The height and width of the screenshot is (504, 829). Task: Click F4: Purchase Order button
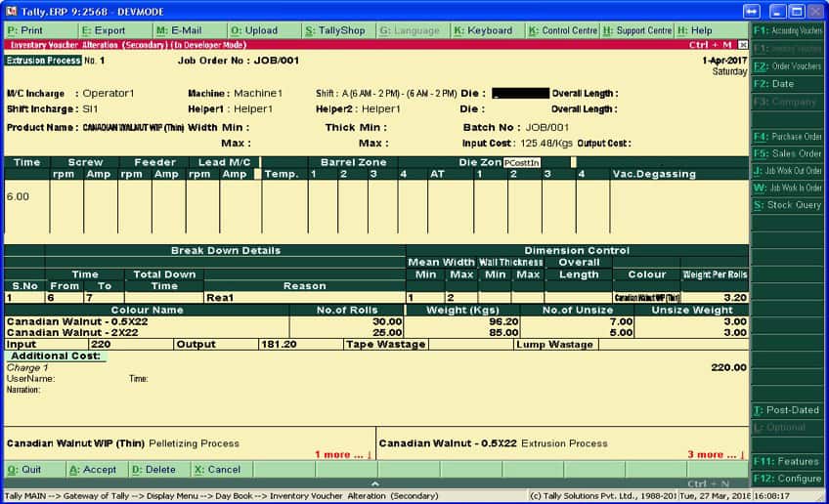pyautogui.click(x=788, y=137)
